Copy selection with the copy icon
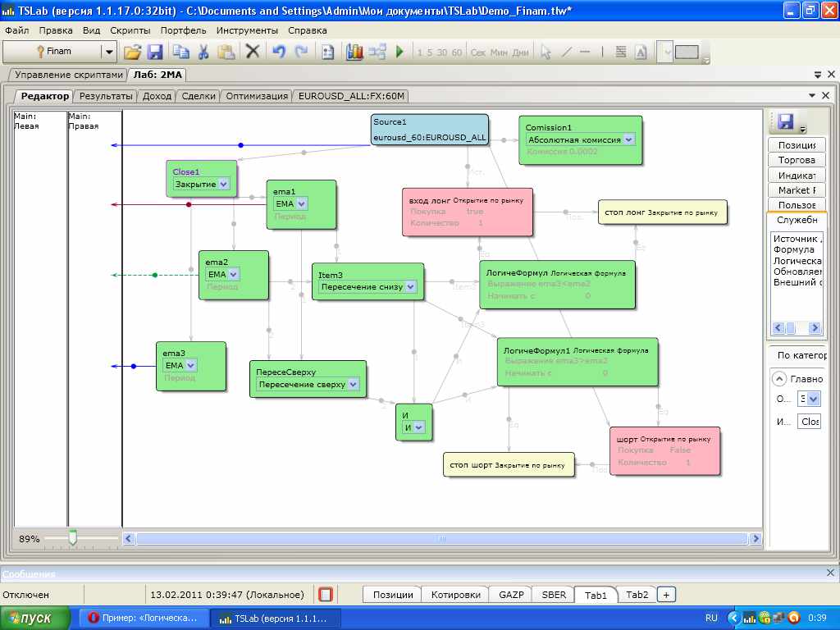Viewport: 840px width, 630px height. click(x=181, y=52)
